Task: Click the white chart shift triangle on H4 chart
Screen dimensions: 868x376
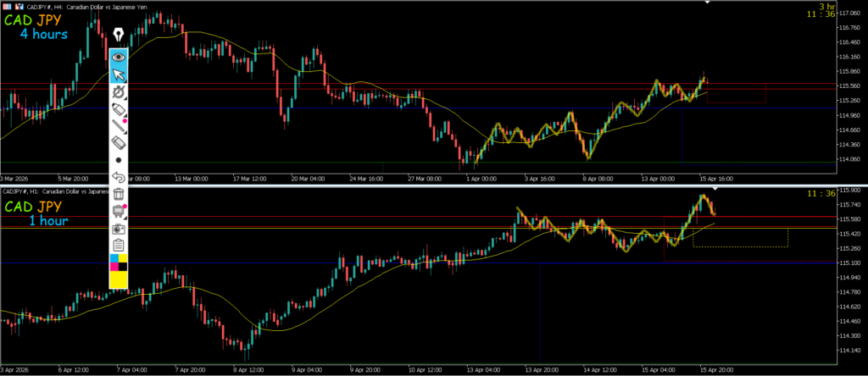Action: point(708,3)
